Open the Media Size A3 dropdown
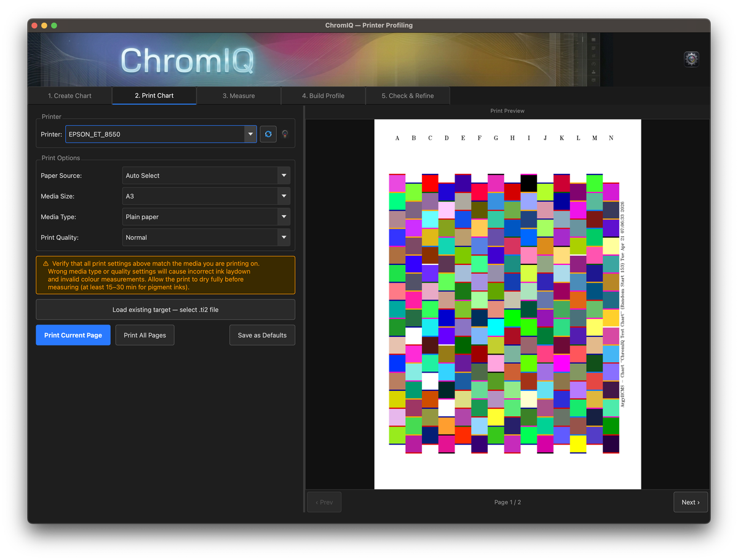738x560 pixels. tap(284, 197)
